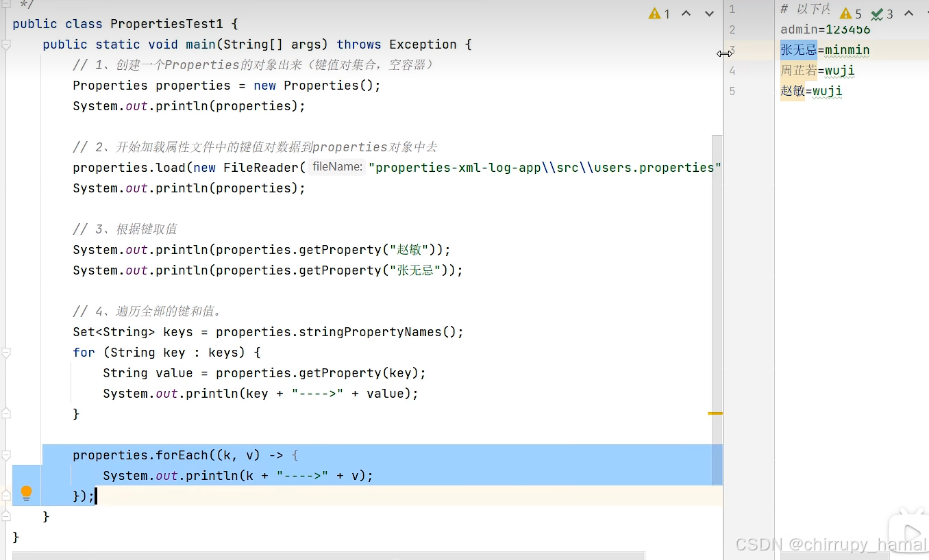The height and width of the screenshot is (560, 929).
Task: Click class name PropertiesTest1
Action: 166,24
